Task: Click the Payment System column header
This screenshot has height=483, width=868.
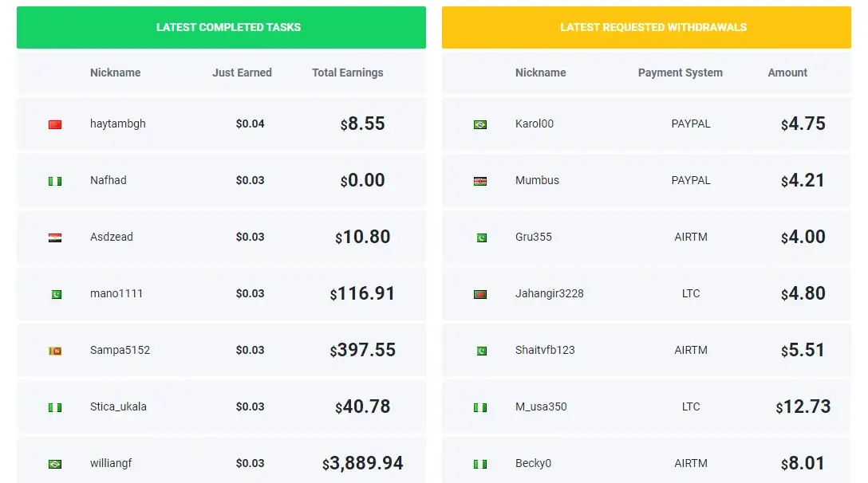Action: point(681,73)
